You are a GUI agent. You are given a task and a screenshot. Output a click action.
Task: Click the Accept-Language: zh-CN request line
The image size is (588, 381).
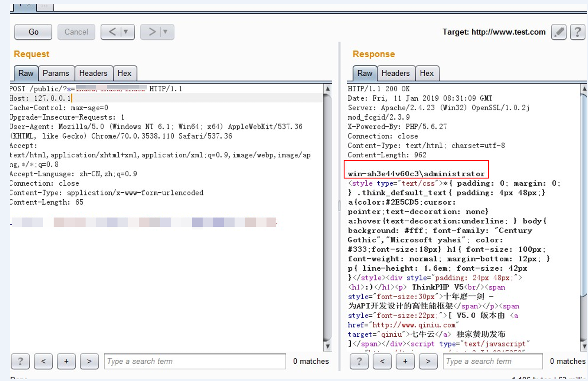click(73, 174)
